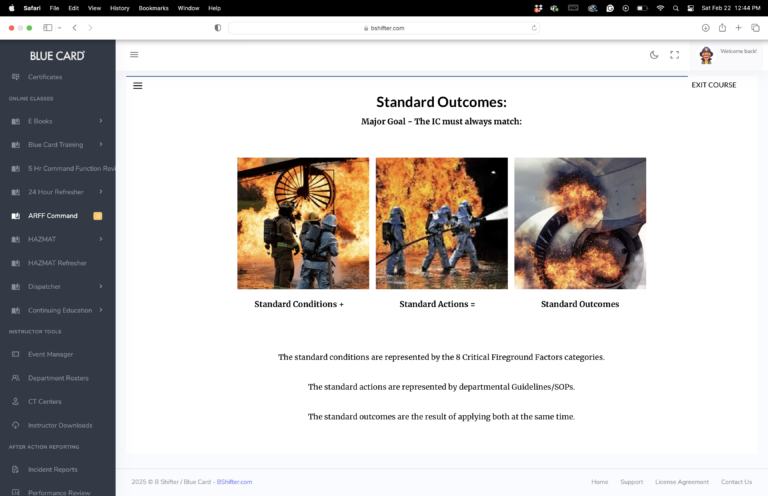This screenshot has height=496, width=768.
Task: Click the firefighter user avatar
Action: pyautogui.click(x=706, y=55)
